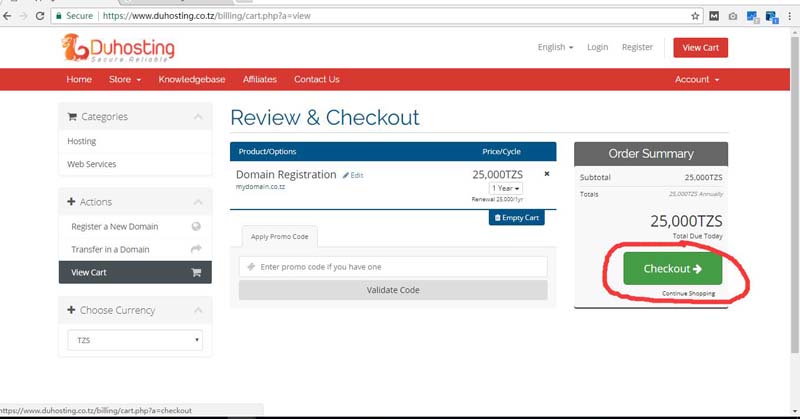The height and width of the screenshot is (419, 800).
Task: Click the camera extension icon
Action: (x=733, y=16)
